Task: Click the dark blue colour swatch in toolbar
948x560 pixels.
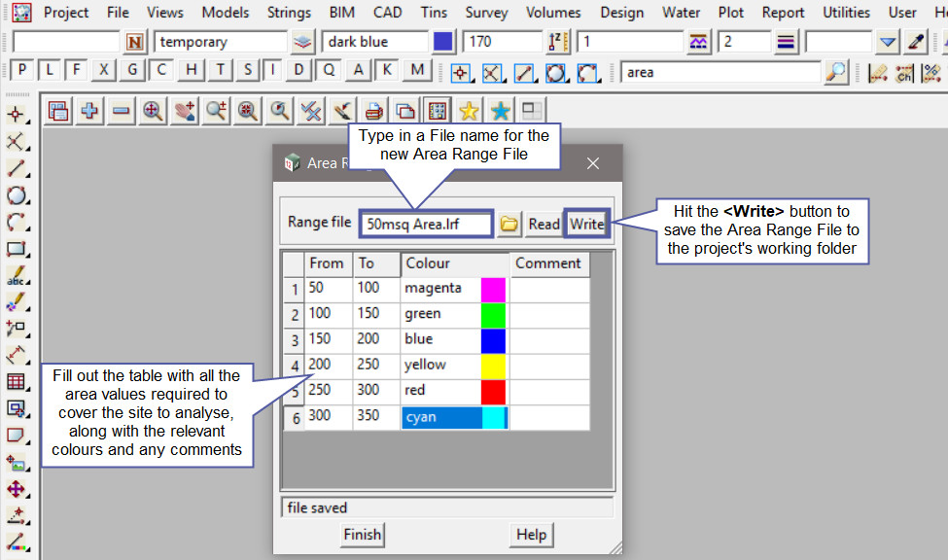Action: tap(443, 42)
